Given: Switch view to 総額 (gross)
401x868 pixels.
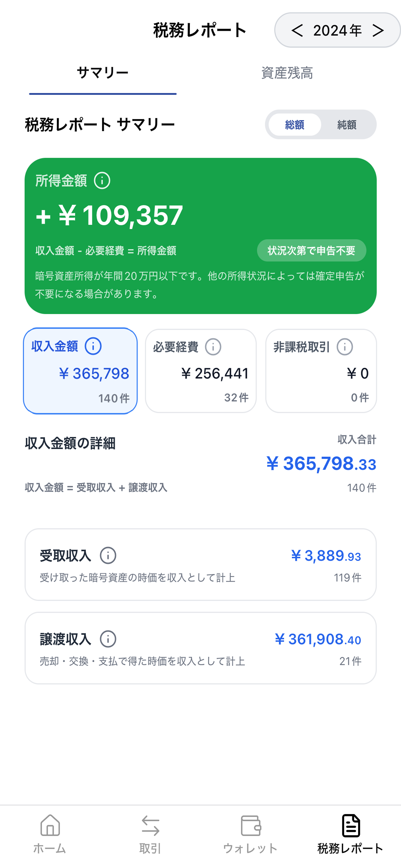Looking at the screenshot, I should (x=294, y=125).
